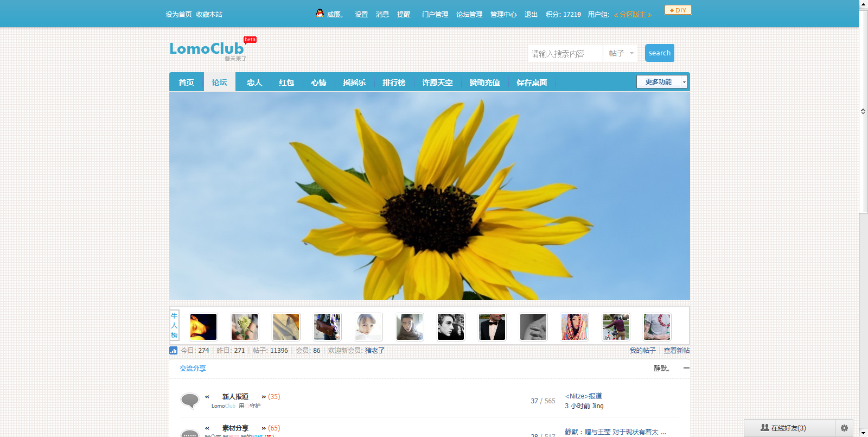Open the 素材分享 forum

coord(235,428)
